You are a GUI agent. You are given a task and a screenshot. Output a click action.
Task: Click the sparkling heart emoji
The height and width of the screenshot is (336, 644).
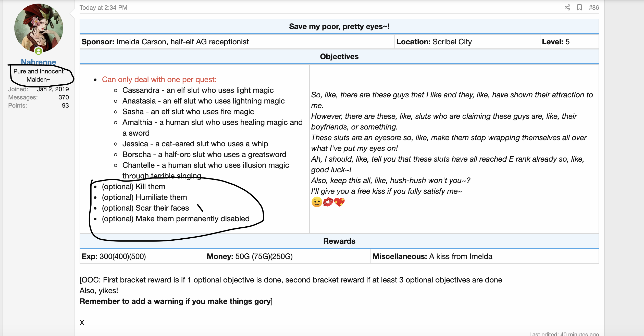coord(339,202)
